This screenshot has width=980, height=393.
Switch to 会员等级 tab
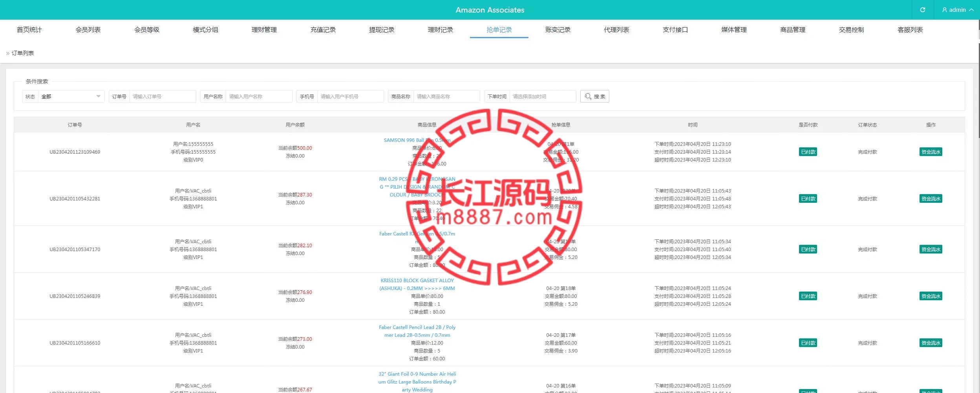[147, 30]
